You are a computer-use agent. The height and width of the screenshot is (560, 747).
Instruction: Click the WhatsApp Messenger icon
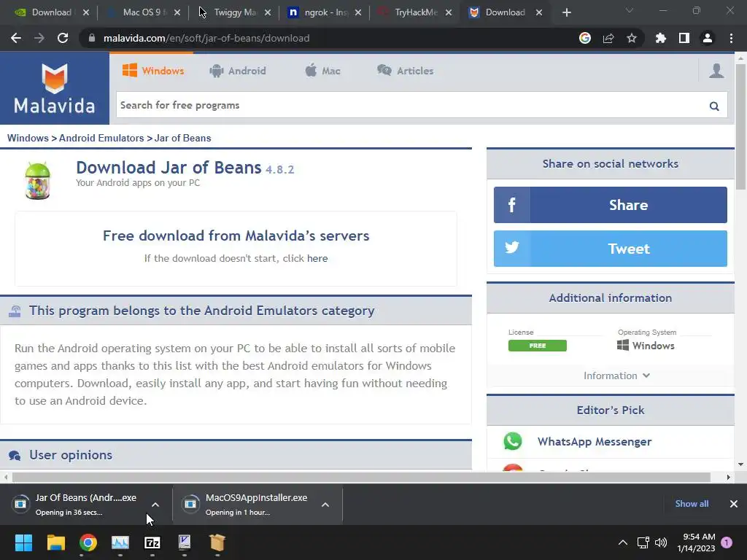[513, 441]
